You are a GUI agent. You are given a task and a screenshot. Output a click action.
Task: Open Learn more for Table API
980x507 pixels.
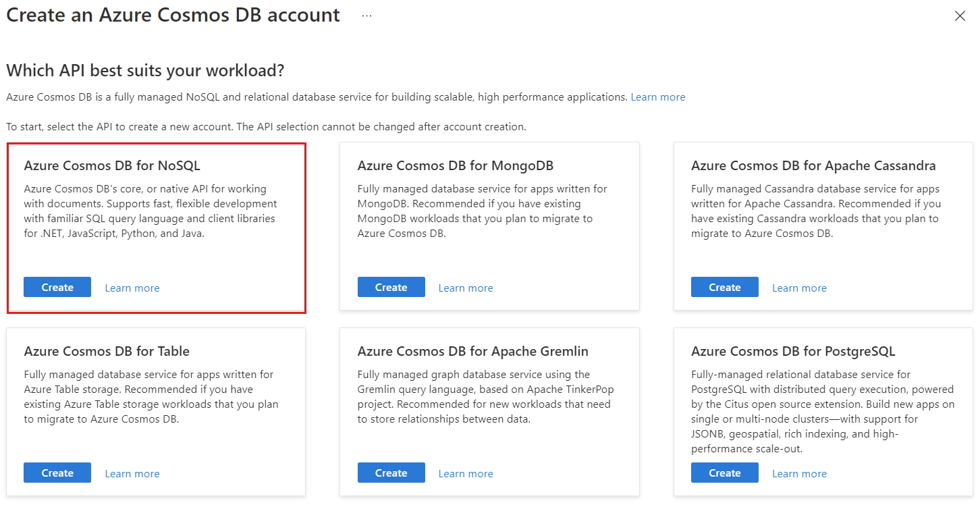132,473
